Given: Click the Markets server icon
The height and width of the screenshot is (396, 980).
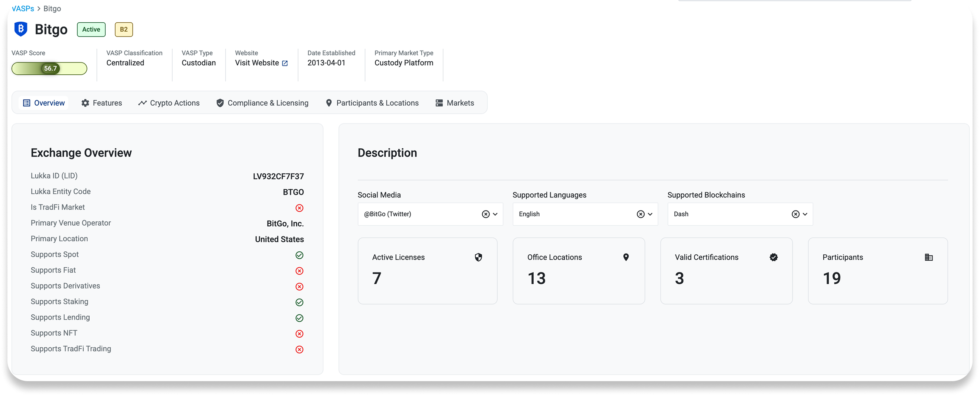Looking at the screenshot, I should point(439,103).
